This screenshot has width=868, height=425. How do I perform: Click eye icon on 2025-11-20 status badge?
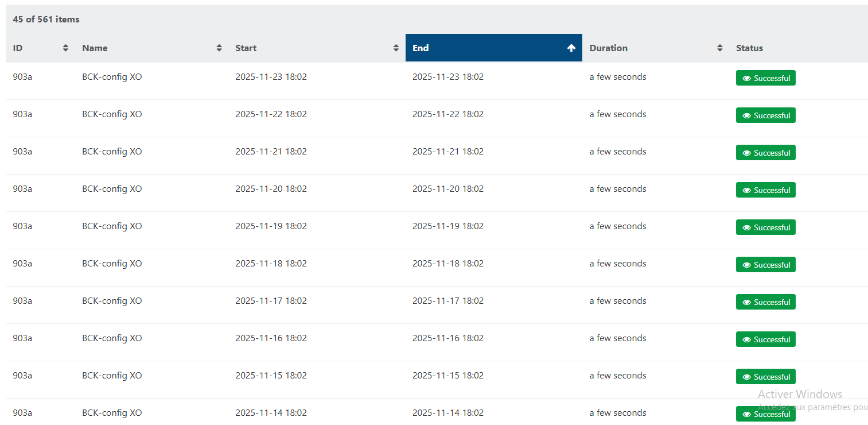[x=747, y=190]
